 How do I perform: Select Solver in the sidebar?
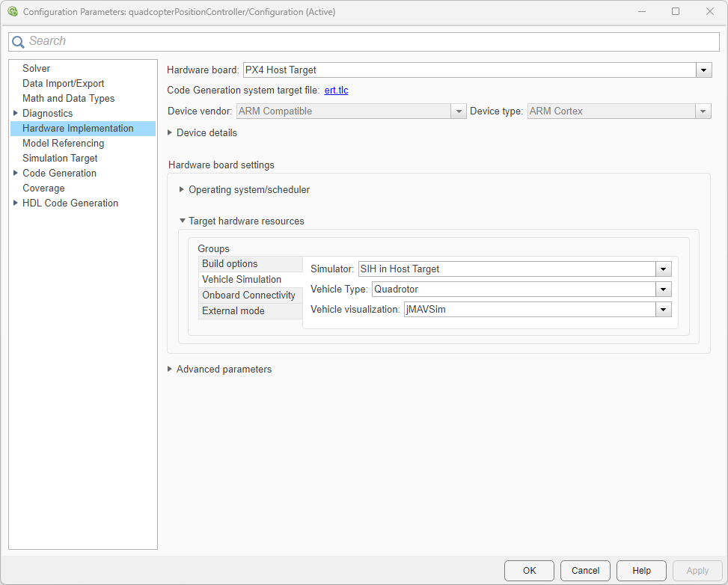pyautogui.click(x=36, y=68)
